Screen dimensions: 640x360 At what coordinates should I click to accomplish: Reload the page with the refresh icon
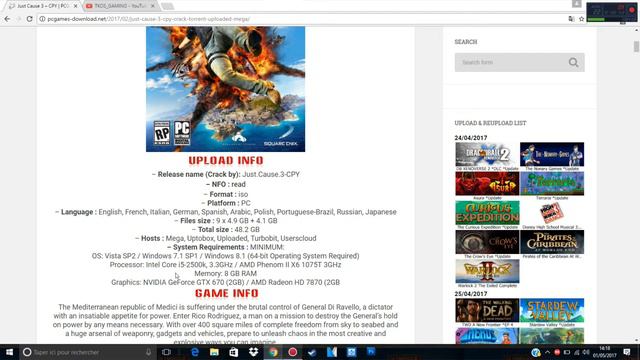coord(29,19)
